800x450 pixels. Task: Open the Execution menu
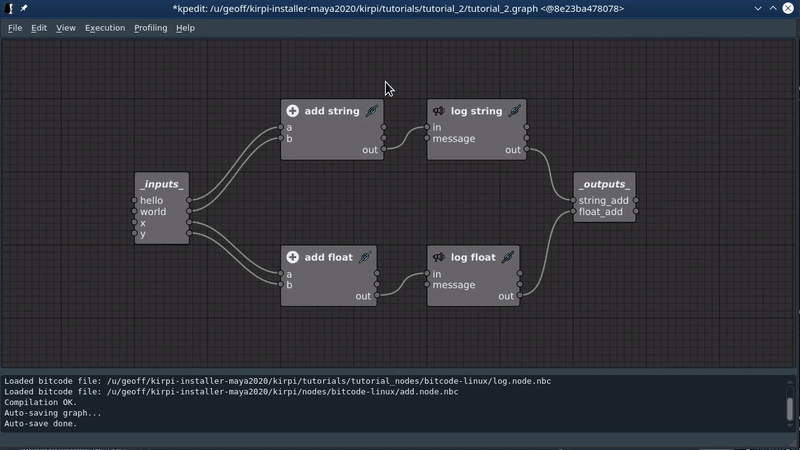(105, 28)
